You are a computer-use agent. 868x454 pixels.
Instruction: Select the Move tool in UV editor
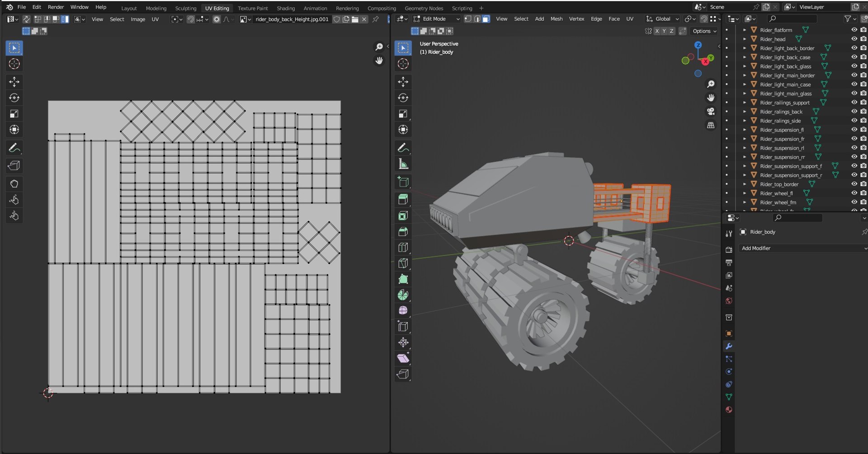[x=14, y=82]
